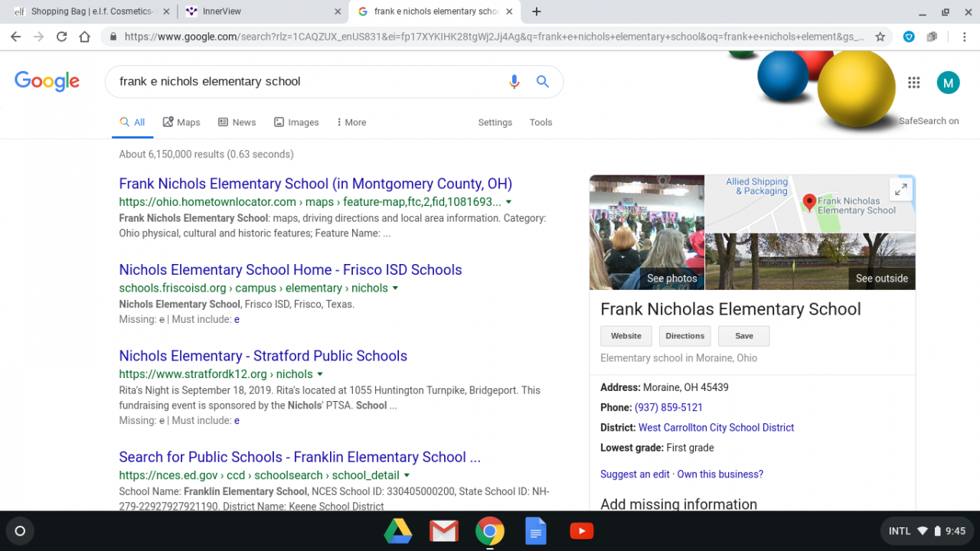Bookmark this page with the star icon

pos(880,37)
